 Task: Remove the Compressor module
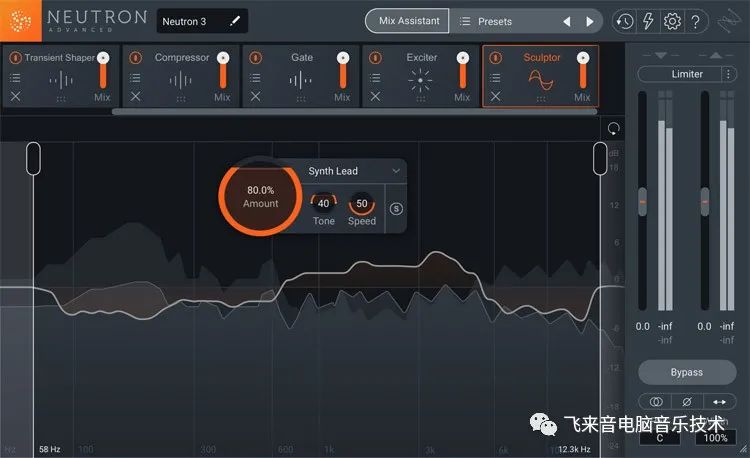pyautogui.click(x=135, y=97)
